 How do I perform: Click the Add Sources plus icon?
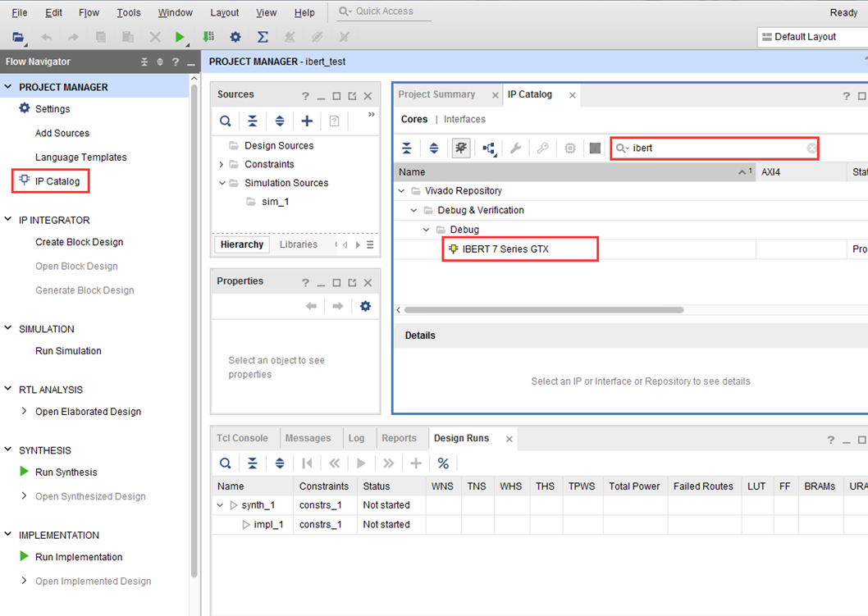pyautogui.click(x=307, y=121)
